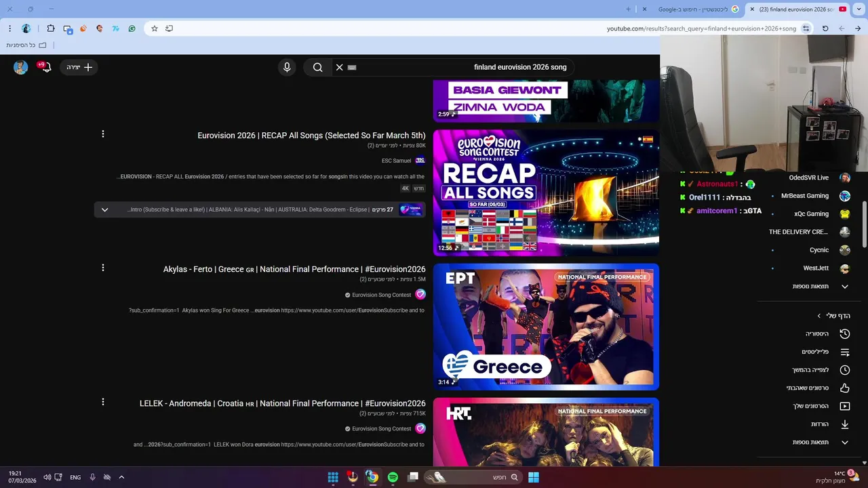Bookmark this page with the star icon
The width and height of the screenshot is (868, 488).
pyautogui.click(x=155, y=28)
